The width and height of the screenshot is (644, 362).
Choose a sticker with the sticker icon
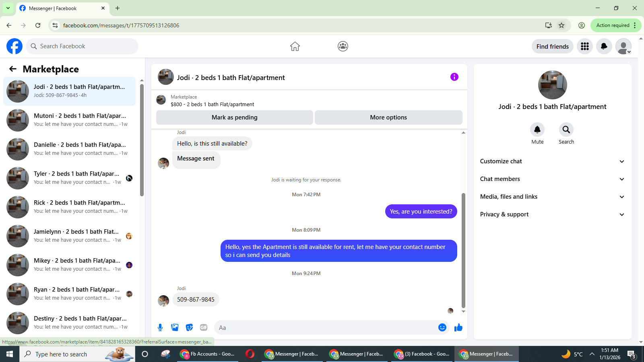point(189,327)
